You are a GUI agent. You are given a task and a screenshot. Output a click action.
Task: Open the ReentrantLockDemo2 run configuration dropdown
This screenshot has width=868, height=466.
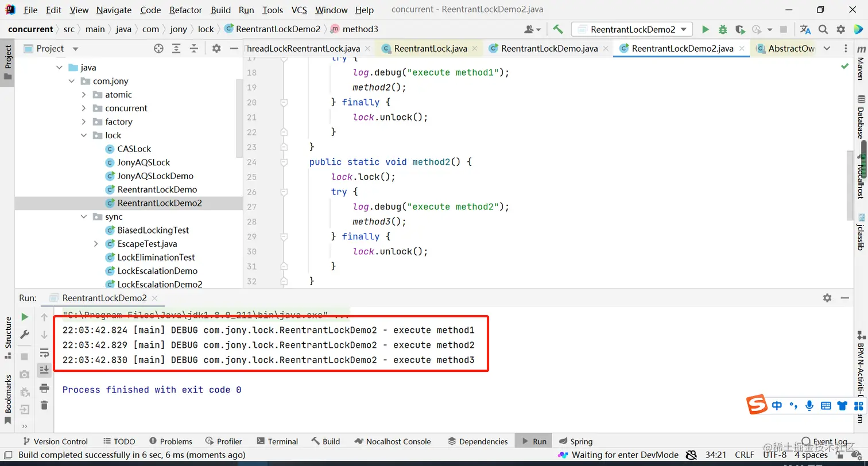(x=632, y=29)
